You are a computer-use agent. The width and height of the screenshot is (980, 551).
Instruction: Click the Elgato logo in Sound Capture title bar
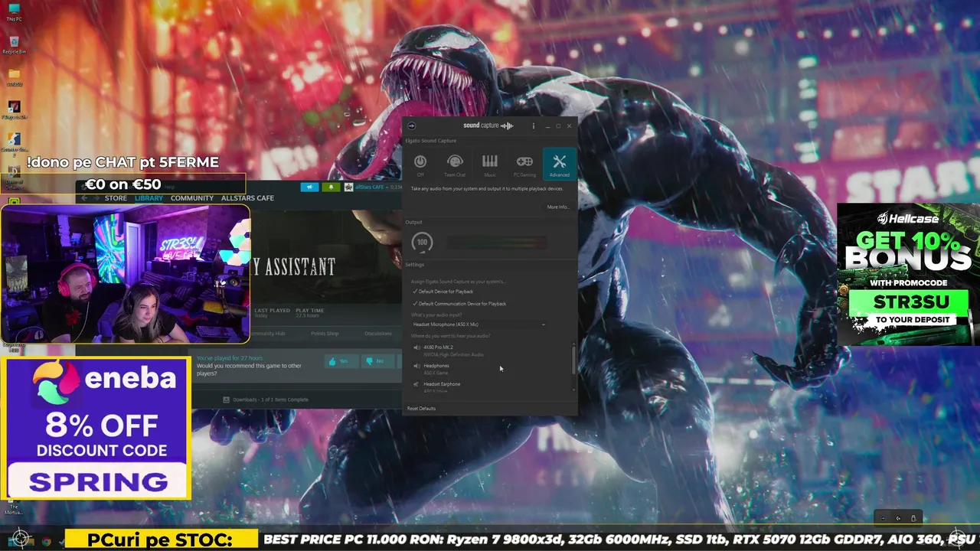pos(411,126)
